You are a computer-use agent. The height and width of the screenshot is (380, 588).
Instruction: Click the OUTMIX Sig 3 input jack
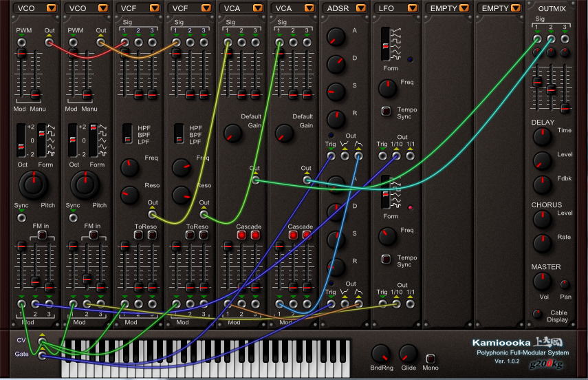click(565, 39)
